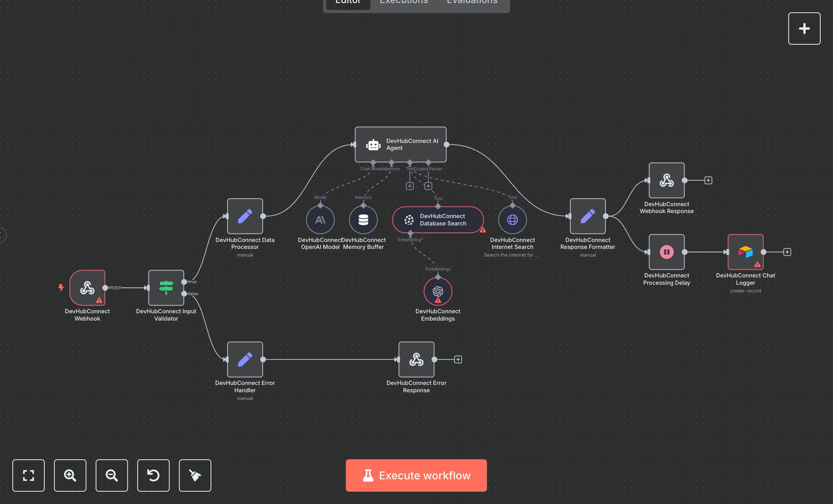The image size is (833, 504).
Task: Click the DevHubConnect Internet Search globe icon
Action: [x=513, y=220]
